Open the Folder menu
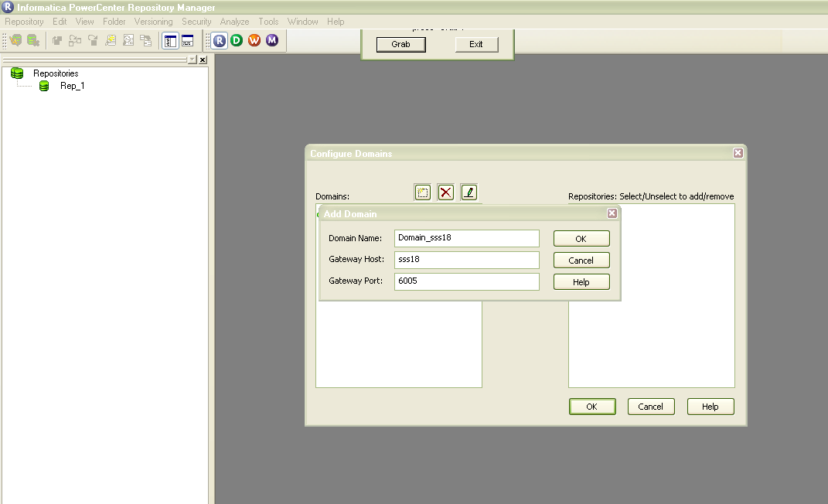This screenshot has width=828, height=504. click(x=114, y=22)
